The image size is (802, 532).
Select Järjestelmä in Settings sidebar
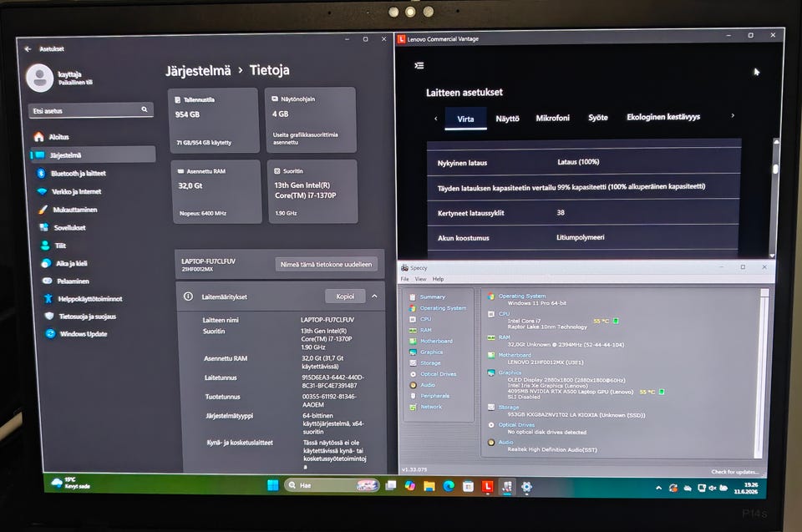93,155
